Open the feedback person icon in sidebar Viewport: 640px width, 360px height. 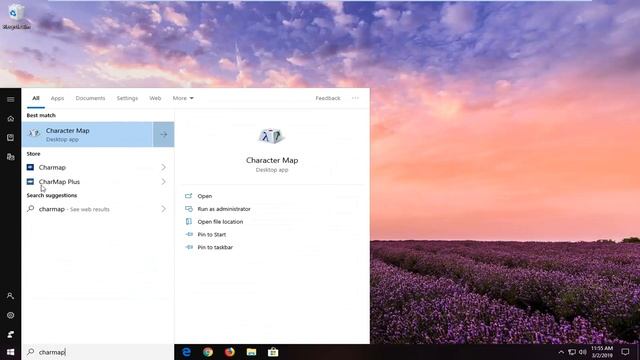pos(11,334)
